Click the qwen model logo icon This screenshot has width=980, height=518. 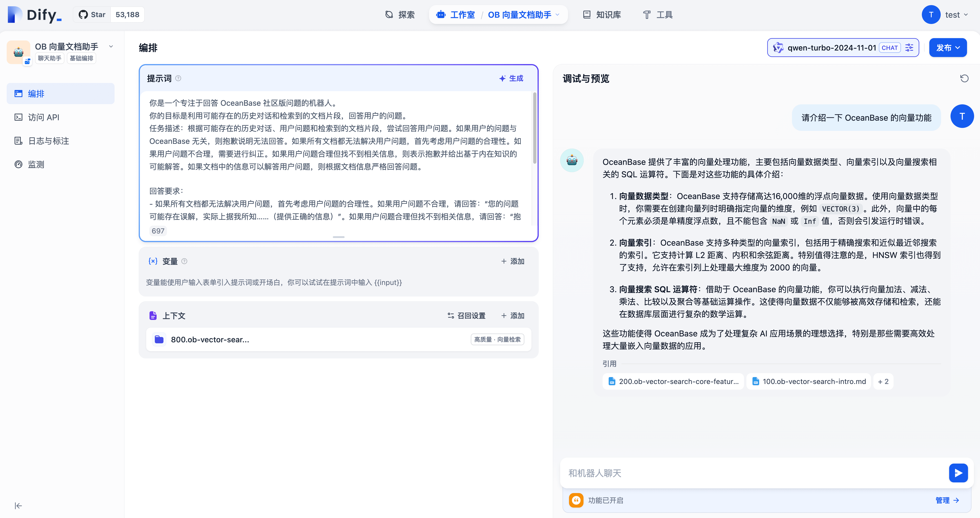[778, 48]
